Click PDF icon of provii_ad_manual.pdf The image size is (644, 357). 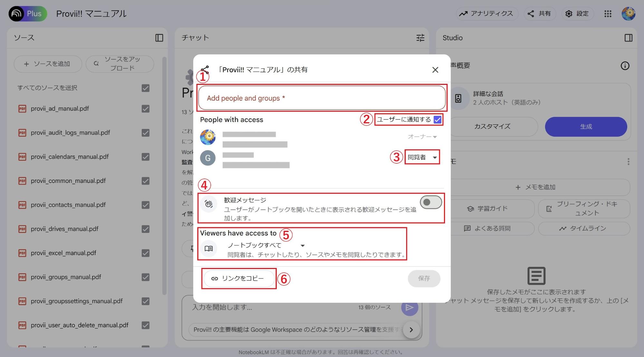tap(22, 109)
